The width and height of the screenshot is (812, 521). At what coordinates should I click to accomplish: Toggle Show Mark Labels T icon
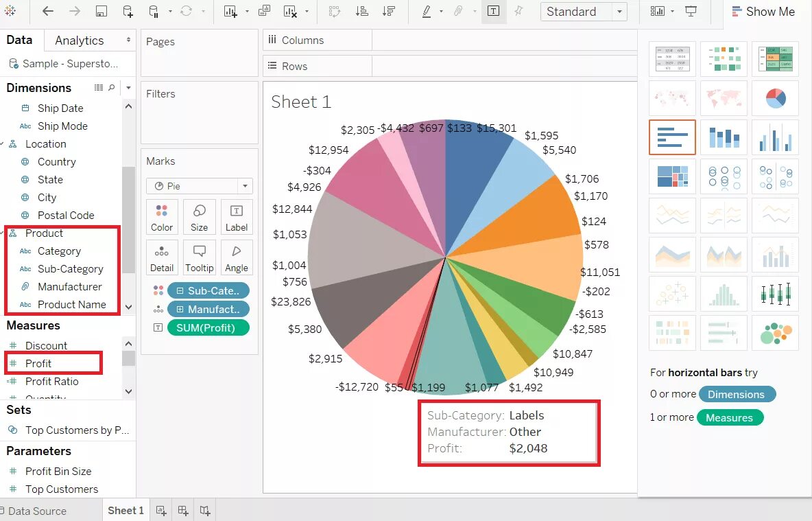[x=494, y=12]
